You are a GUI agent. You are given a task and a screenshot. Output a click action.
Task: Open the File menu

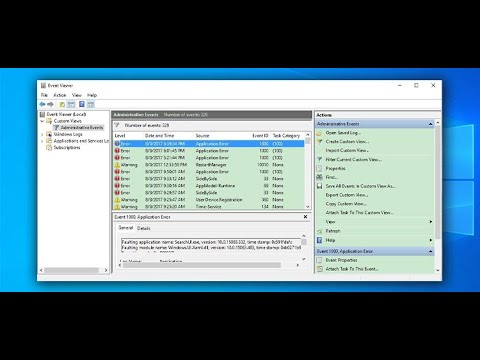pyautogui.click(x=44, y=95)
